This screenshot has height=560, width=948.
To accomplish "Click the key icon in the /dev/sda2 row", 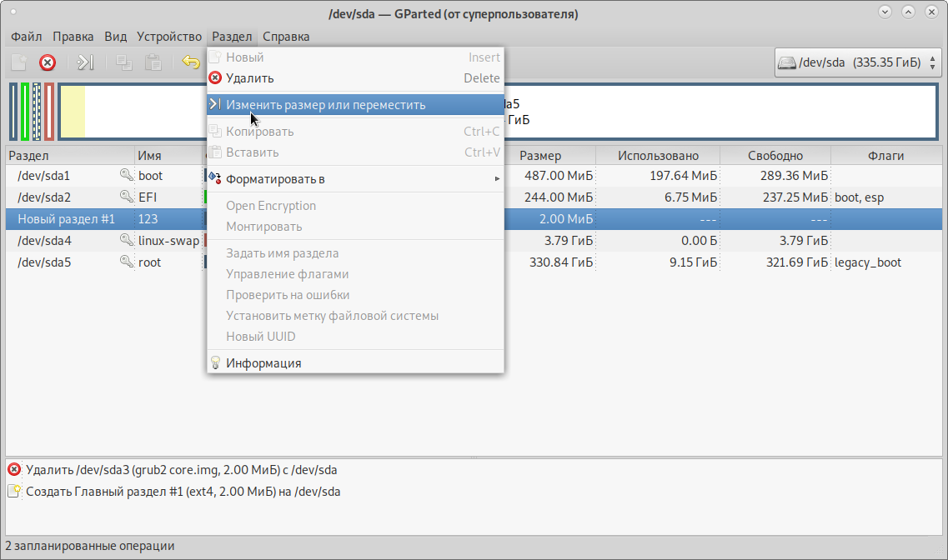I will coord(127,197).
